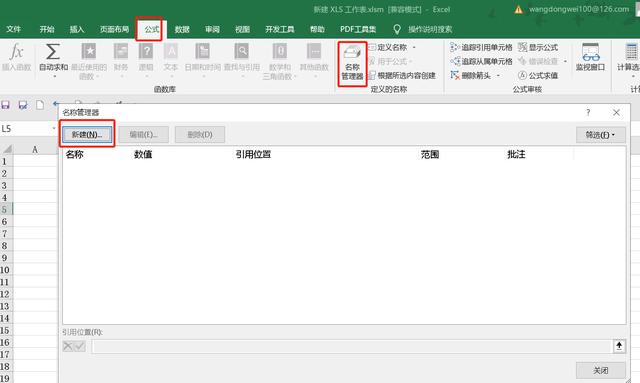Open the 帮助 tab
The width and height of the screenshot is (640, 383).
[x=317, y=29]
